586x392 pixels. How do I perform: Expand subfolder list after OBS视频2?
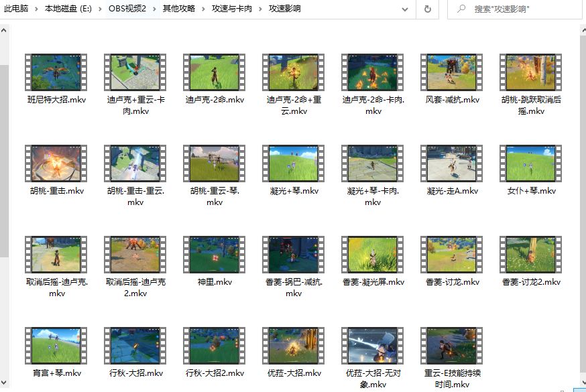point(154,9)
